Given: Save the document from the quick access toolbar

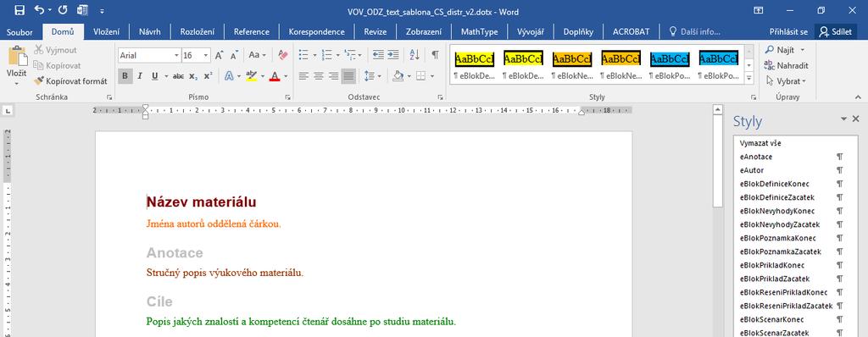Looking at the screenshot, I should click(x=19, y=10).
